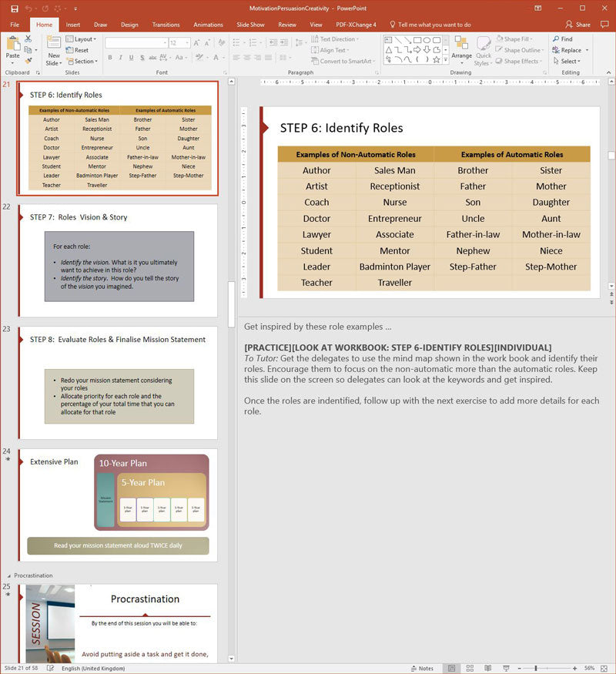
Task: Click the Copy icon in Clipboard group
Action: [x=28, y=50]
